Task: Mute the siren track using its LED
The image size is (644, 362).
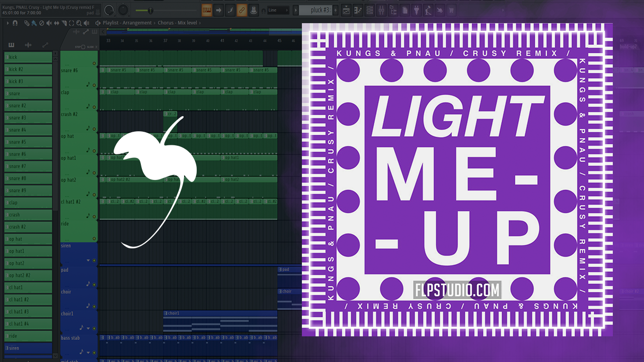Action: click(x=94, y=260)
